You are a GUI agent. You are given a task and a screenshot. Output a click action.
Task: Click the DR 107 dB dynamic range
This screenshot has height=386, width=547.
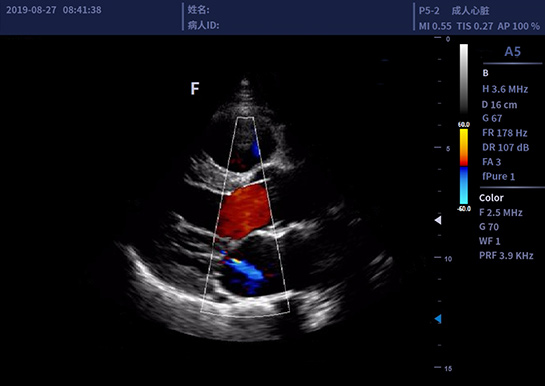pyautogui.click(x=505, y=148)
